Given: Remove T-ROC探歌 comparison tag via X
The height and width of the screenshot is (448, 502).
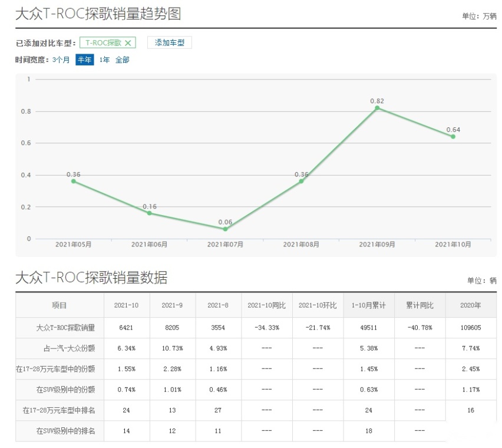Looking at the screenshot, I should click(x=128, y=43).
